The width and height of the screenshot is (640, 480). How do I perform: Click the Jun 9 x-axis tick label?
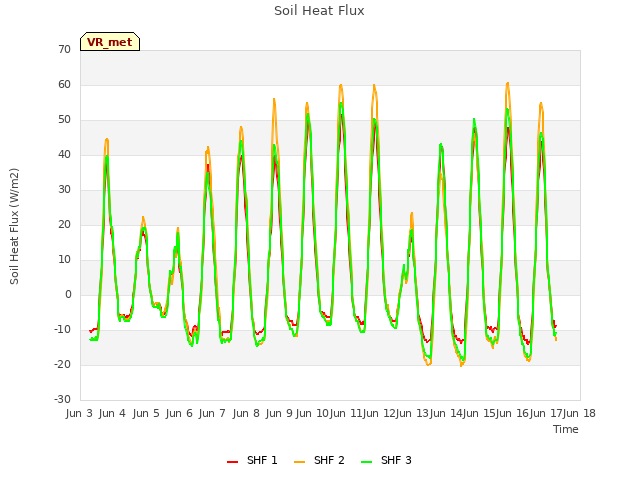pos(279,413)
